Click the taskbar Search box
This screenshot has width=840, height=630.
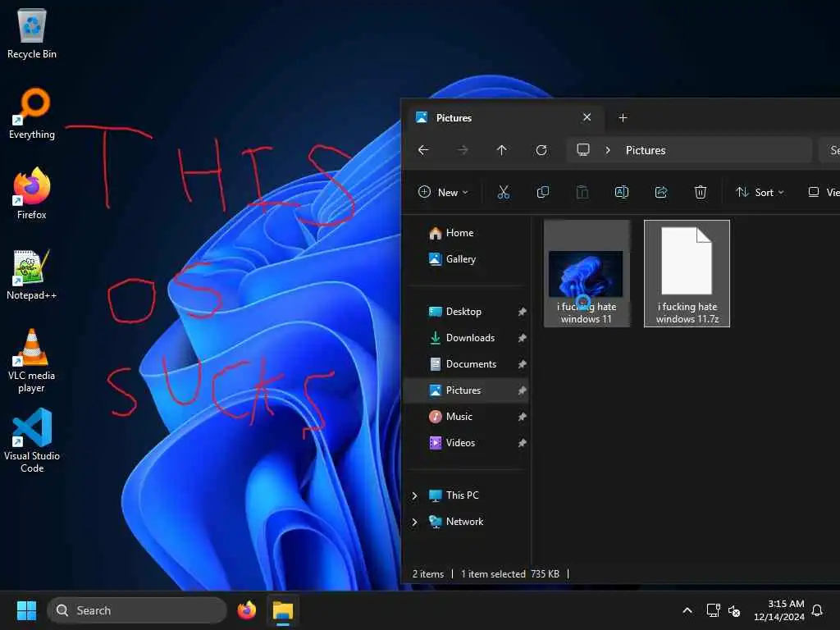click(x=137, y=610)
